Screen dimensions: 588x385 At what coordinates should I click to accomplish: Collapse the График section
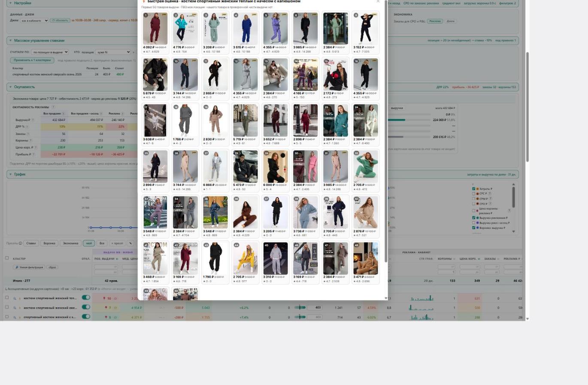[x=10, y=174]
